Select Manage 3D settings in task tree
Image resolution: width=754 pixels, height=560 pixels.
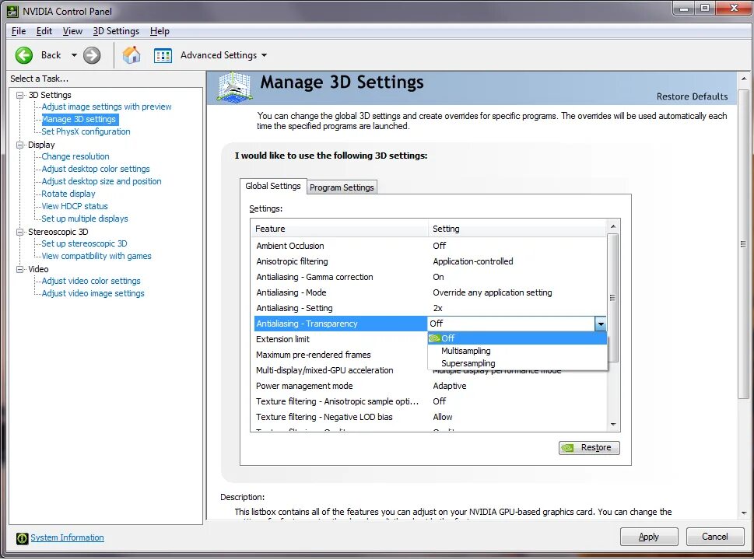pos(79,119)
